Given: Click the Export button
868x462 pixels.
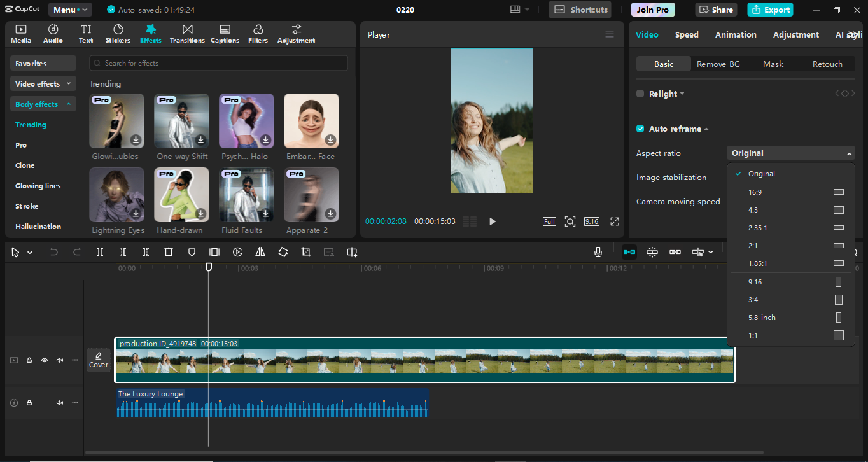Looking at the screenshot, I should 770,10.
